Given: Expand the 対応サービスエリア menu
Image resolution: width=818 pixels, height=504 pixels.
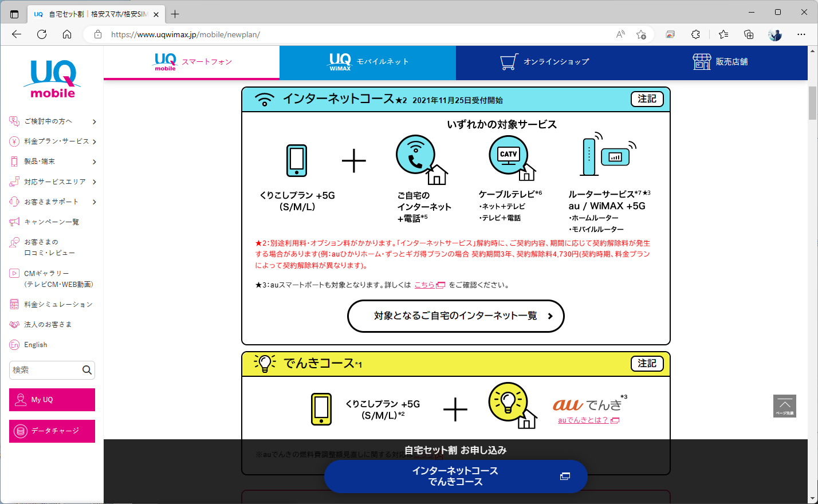Looking at the screenshot, I should pos(52,181).
